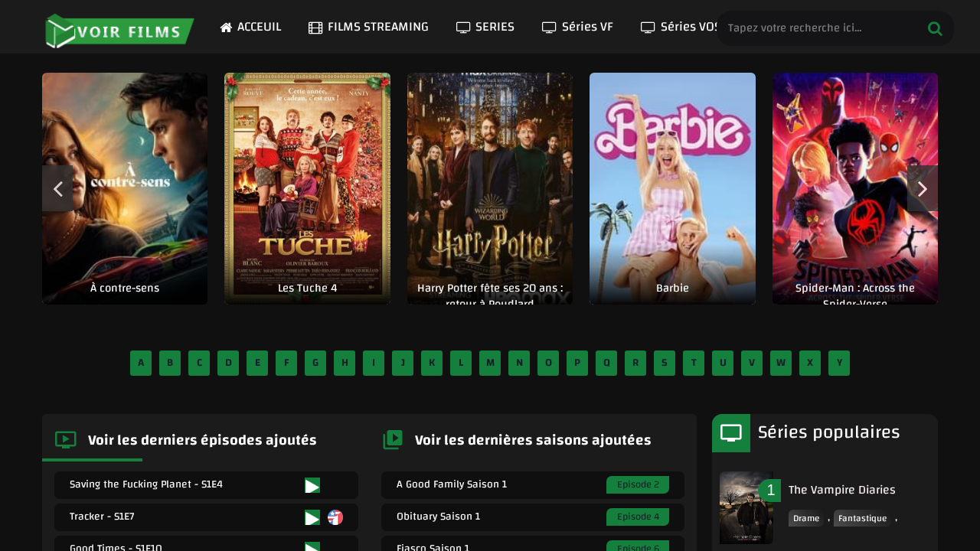Filter by letter M
This screenshot has width=980, height=551.
pyautogui.click(x=490, y=363)
